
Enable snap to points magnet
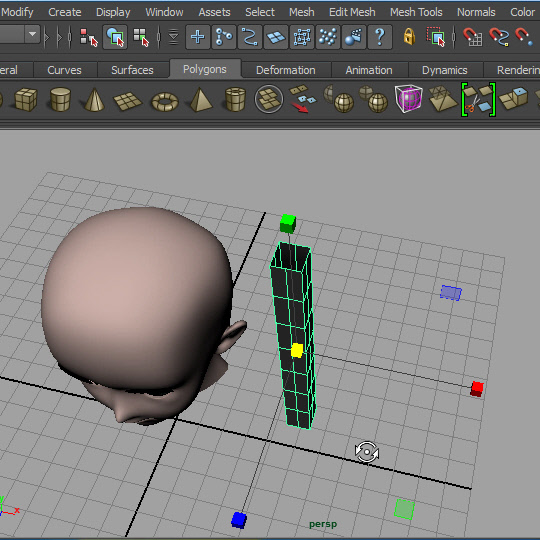tap(523, 37)
